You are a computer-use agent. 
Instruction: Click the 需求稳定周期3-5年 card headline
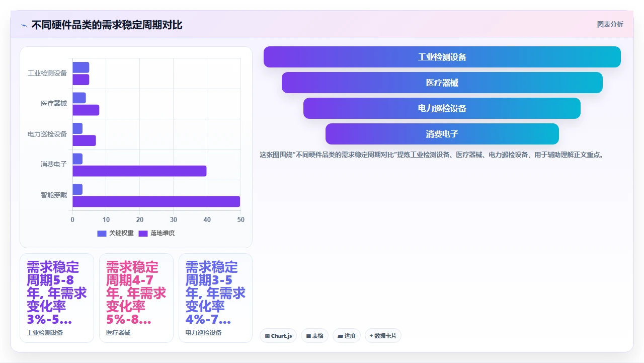pos(215,293)
